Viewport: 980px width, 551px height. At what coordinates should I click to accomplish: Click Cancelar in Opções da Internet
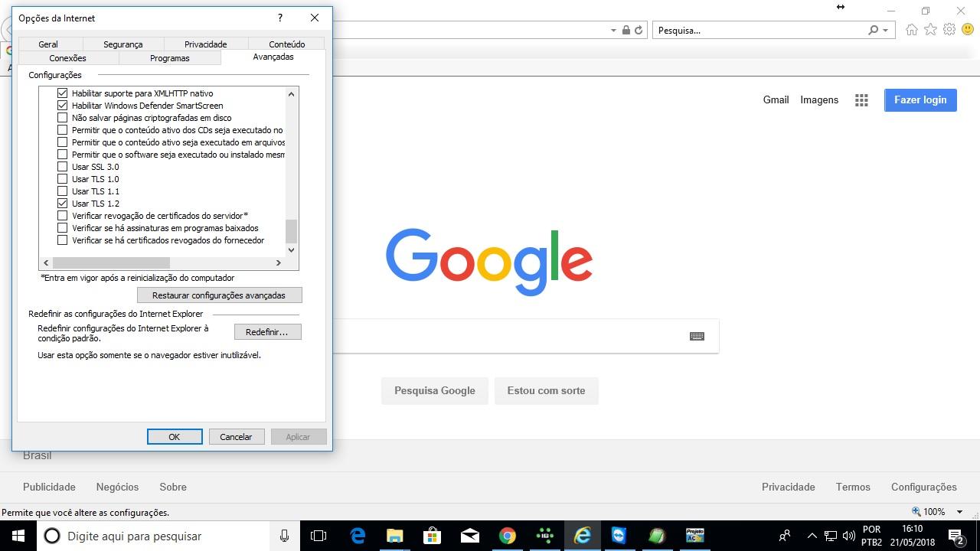pyautogui.click(x=236, y=437)
